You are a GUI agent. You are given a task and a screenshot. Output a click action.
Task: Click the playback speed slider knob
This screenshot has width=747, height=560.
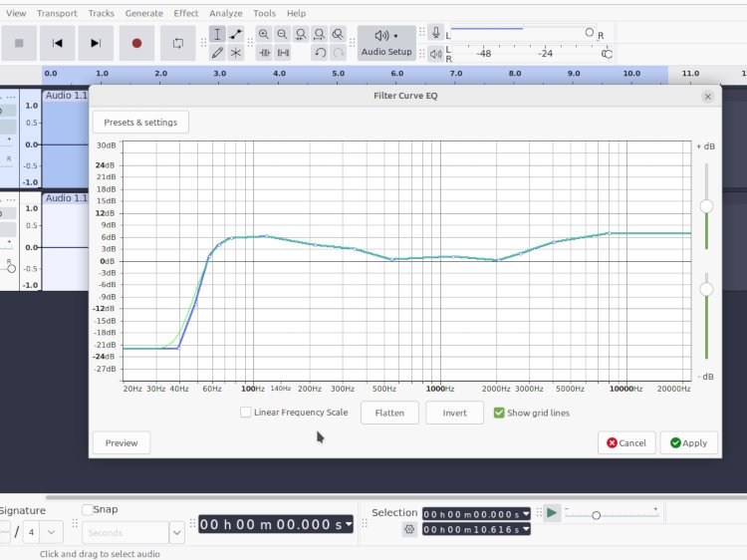[x=596, y=515]
